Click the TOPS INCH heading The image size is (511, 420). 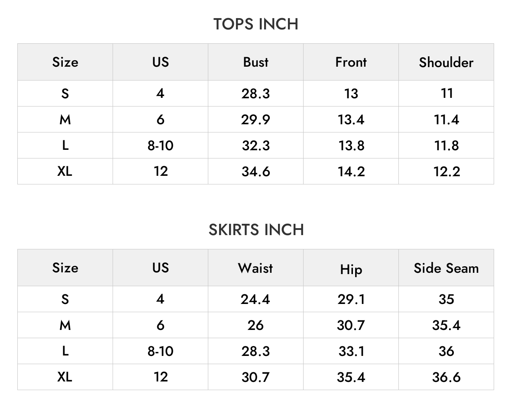tap(256, 24)
